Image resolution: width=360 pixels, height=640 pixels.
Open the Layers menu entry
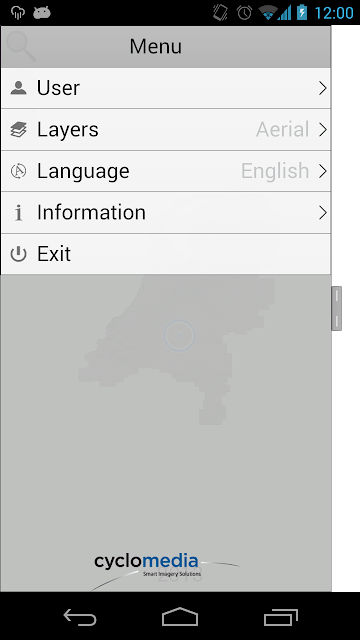pos(166,130)
